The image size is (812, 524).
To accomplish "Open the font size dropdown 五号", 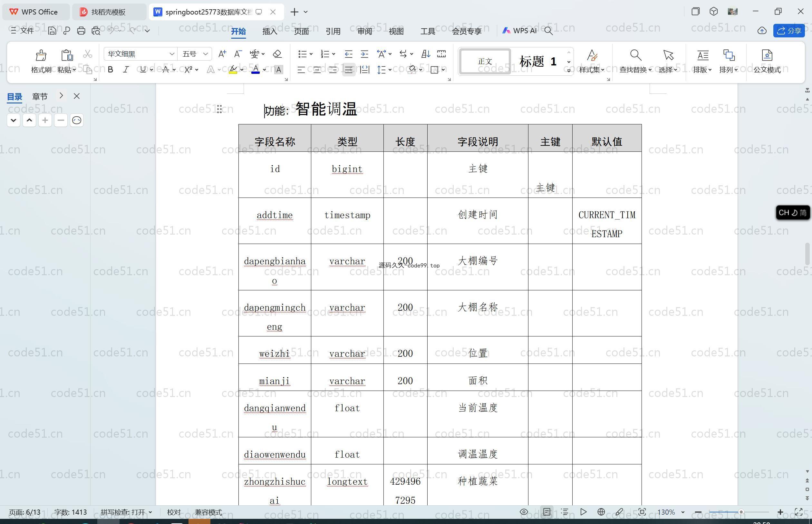I will click(x=206, y=54).
